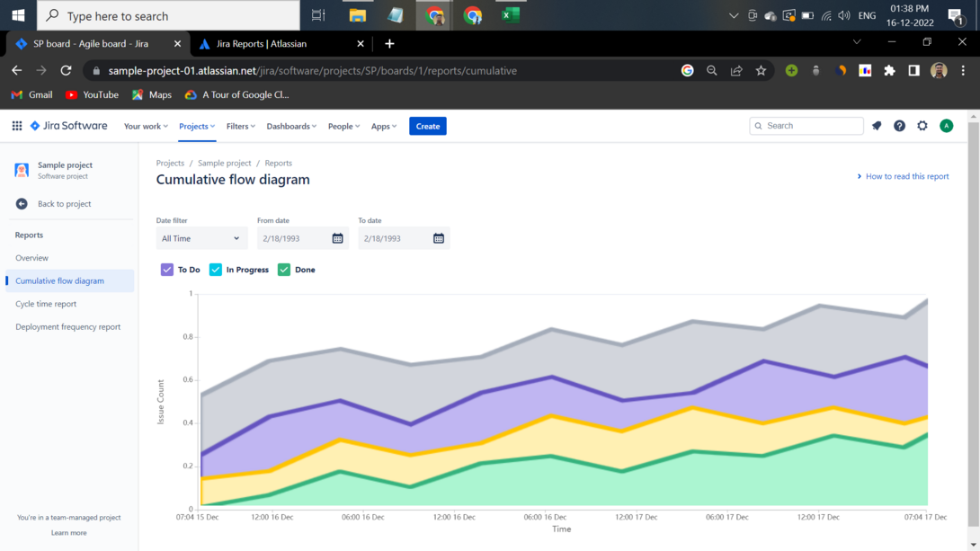
Task: Bookmark this page with the star icon
Action: pos(761,70)
